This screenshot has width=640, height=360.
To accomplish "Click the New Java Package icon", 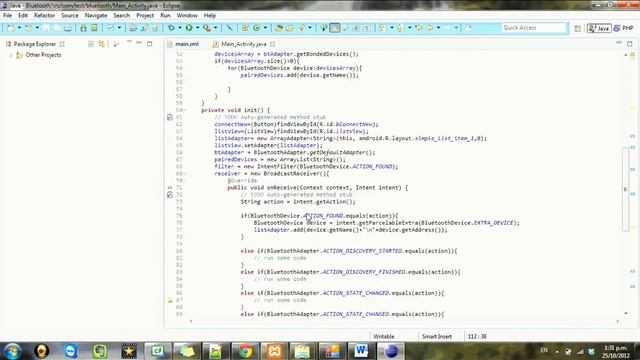I will tap(245, 28).
